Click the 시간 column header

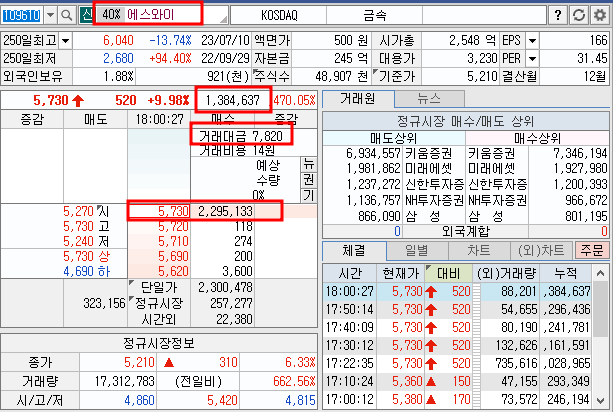coord(350,273)
